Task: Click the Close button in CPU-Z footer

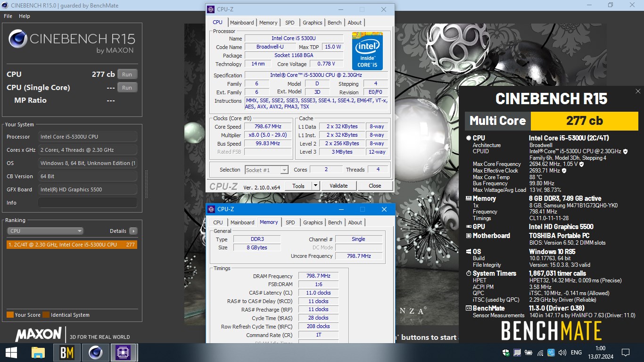Action: 375,186
